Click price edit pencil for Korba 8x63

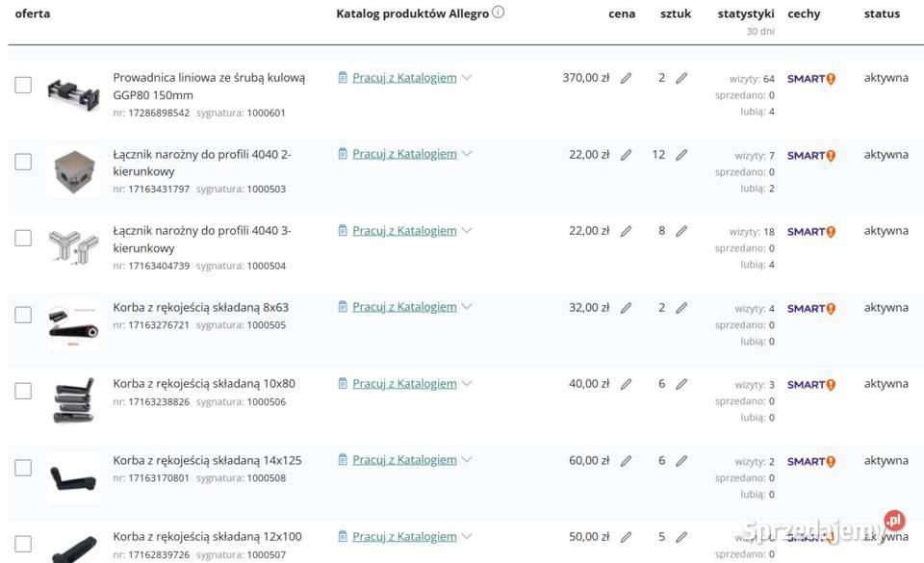point(626,308)
